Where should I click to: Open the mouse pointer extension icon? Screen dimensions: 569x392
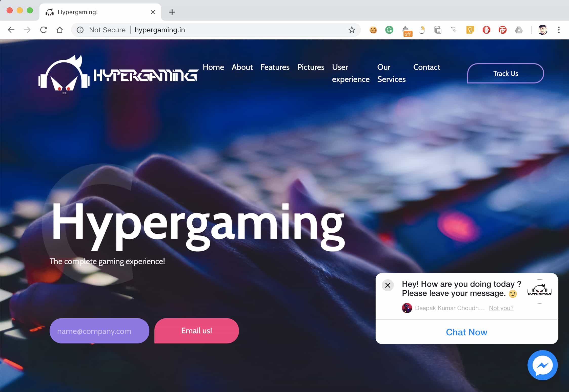[422, 30]
